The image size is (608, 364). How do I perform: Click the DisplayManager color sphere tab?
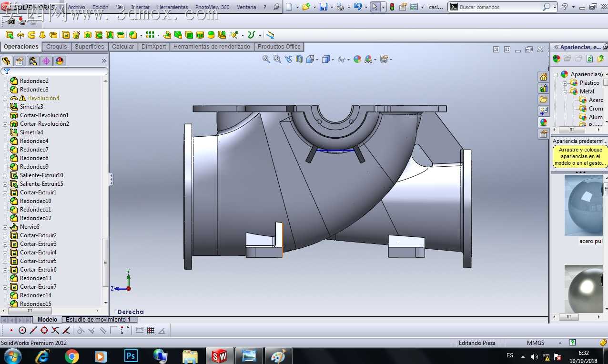[59, 61]
